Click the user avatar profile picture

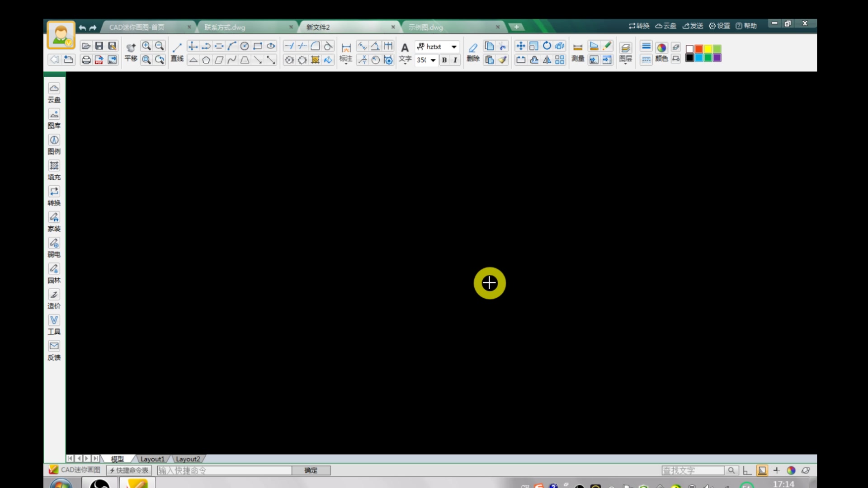(x=61, y=35)
